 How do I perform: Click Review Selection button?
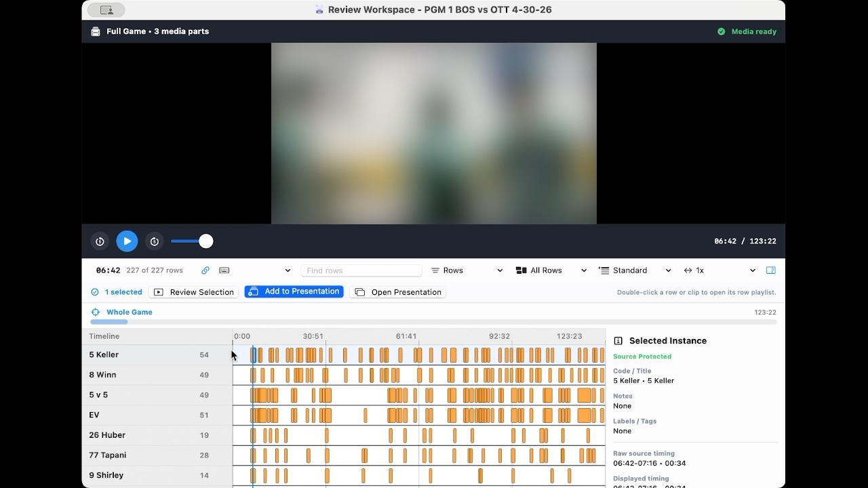pos(194,292)
